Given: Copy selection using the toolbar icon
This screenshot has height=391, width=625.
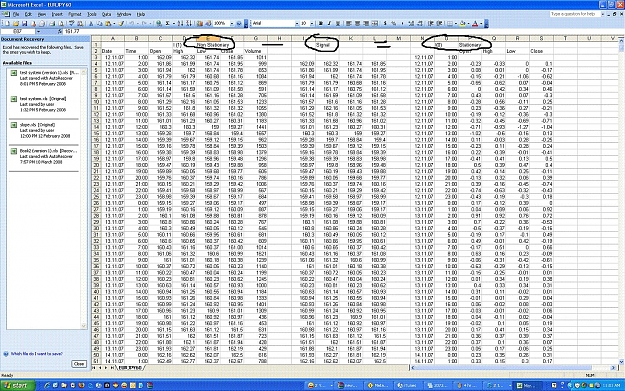Looking at the screenshot, I should point(100,24).
